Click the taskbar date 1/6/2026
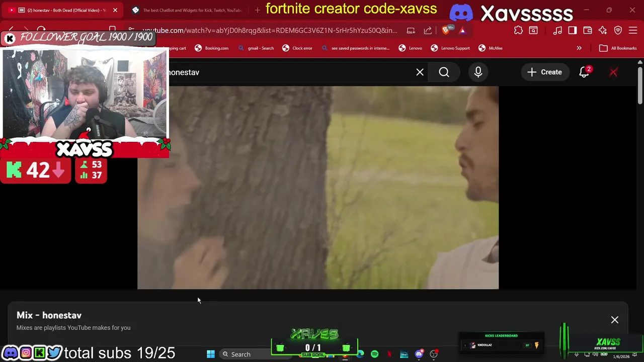Viewport: 644px width, 362px height. 621,356
